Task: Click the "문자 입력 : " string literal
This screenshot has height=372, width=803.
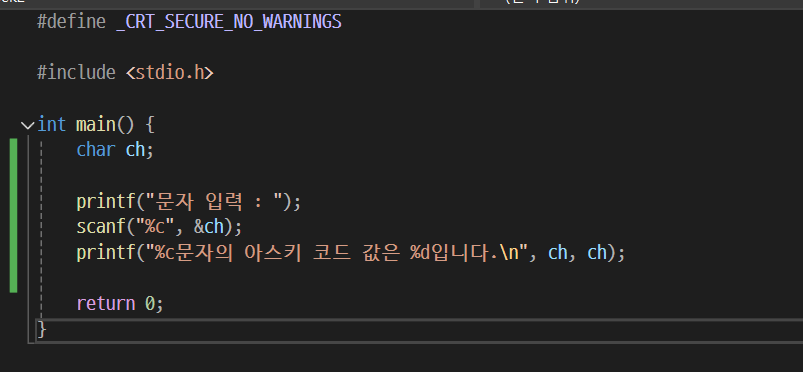Action: 214,201
